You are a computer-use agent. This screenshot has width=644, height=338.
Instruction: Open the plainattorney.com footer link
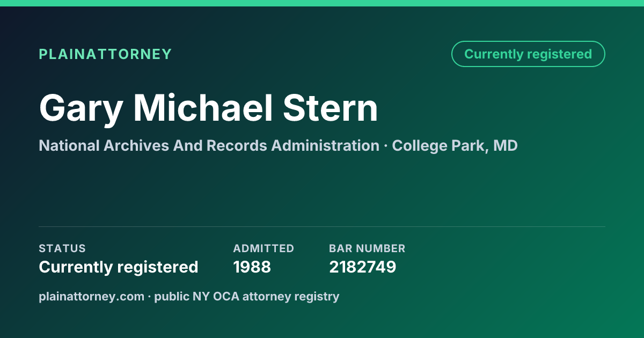point(92,296)
